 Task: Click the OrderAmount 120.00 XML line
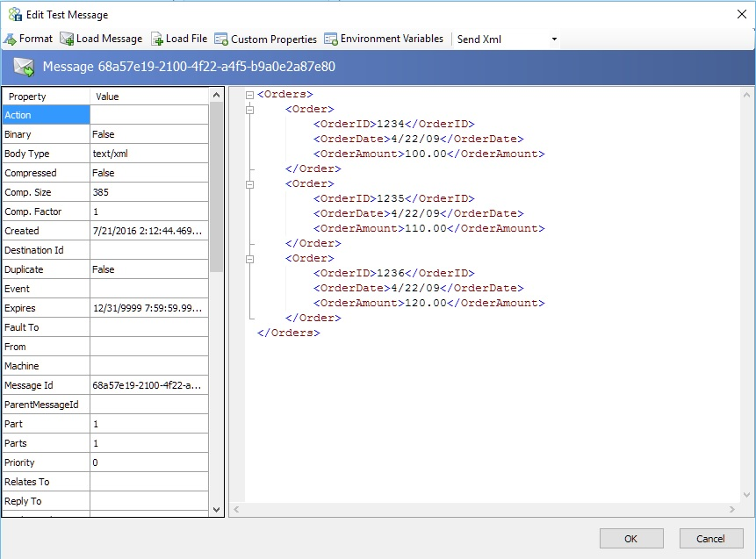point(429,303)
